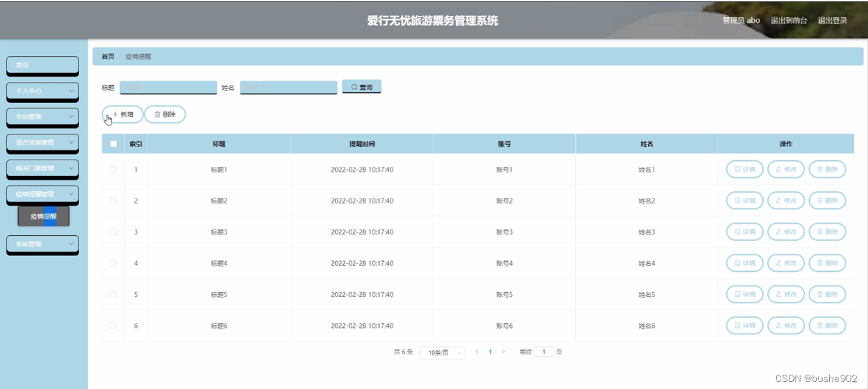Click 修改 edit for row 姓名5

tap(786, 294)
